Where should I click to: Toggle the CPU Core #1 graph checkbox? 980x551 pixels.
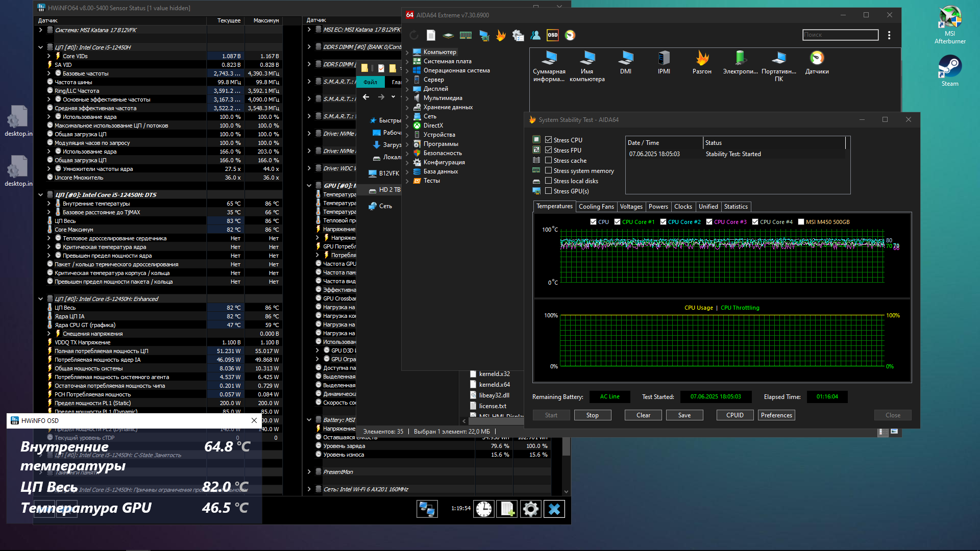(617, 222)
